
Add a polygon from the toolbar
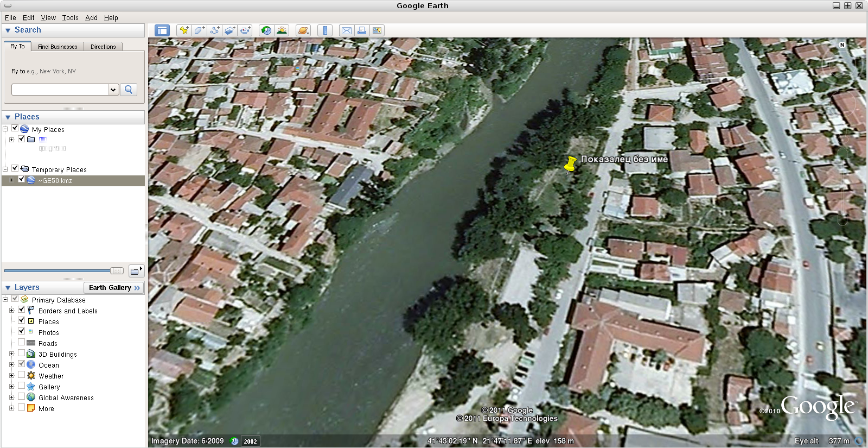tap(200, 30)
